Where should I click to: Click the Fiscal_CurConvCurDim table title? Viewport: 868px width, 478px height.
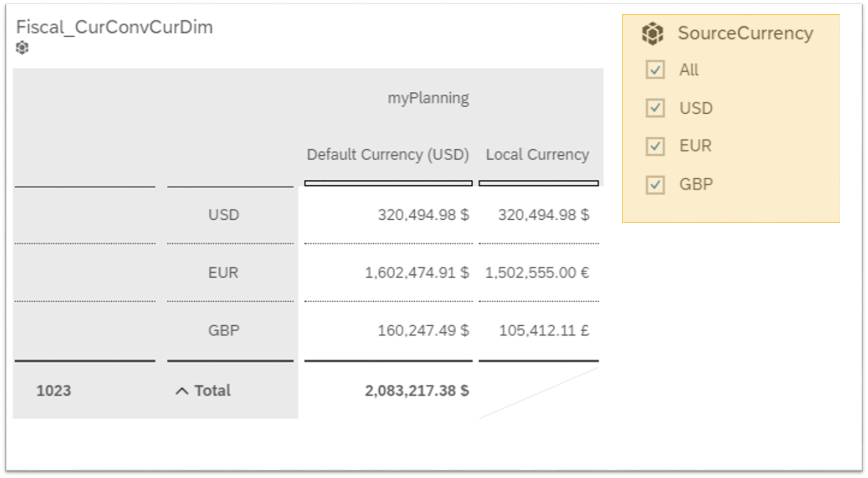point(115,27)
